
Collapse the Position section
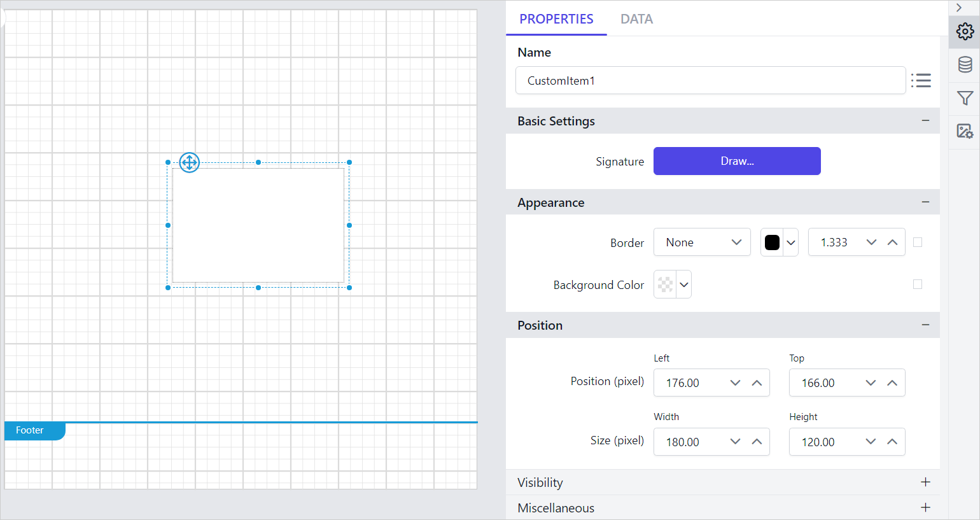coord(925,325)
